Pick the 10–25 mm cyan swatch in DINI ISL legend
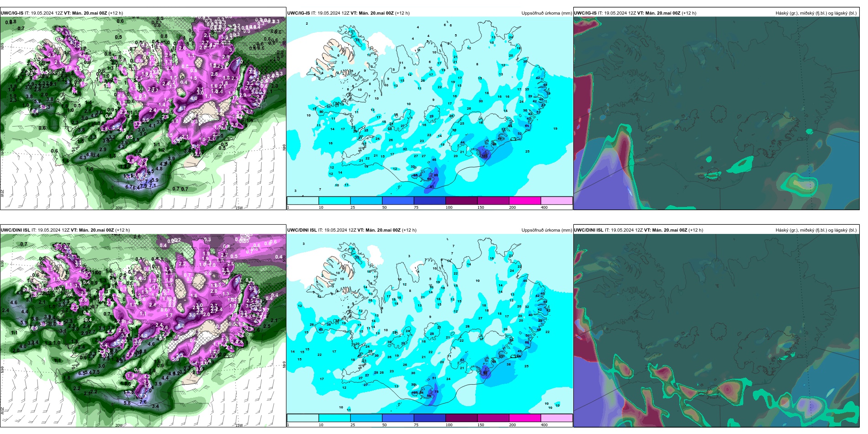Screen dimensions: 868x434 coord(334,418)
